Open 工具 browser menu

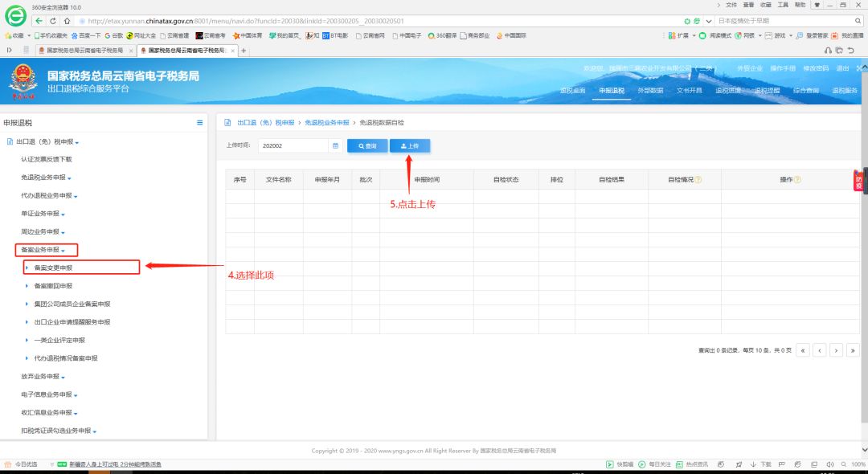click(x=783, y=5)
